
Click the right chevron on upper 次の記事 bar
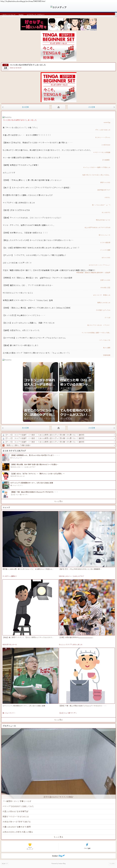pyautogui.click(x=114, y=107)
